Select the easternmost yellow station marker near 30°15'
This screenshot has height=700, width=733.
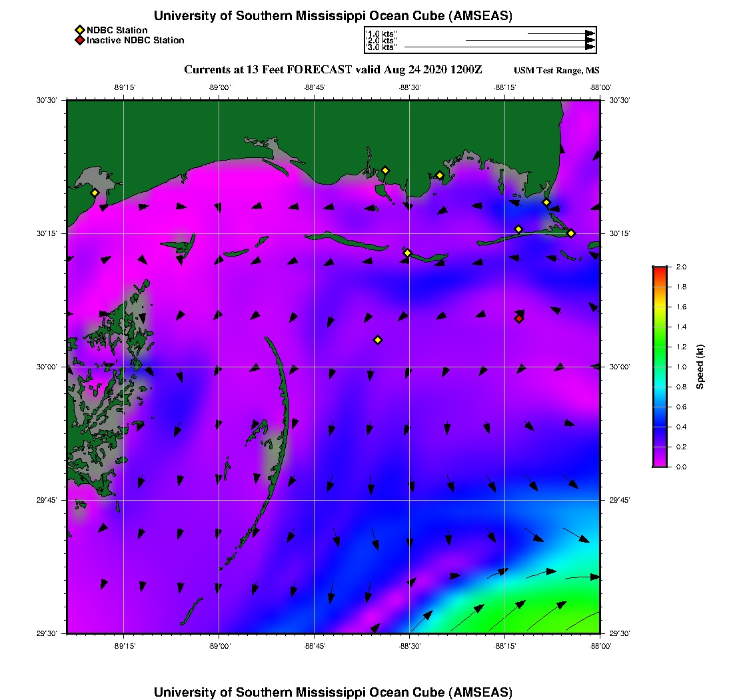coord(571,233)
